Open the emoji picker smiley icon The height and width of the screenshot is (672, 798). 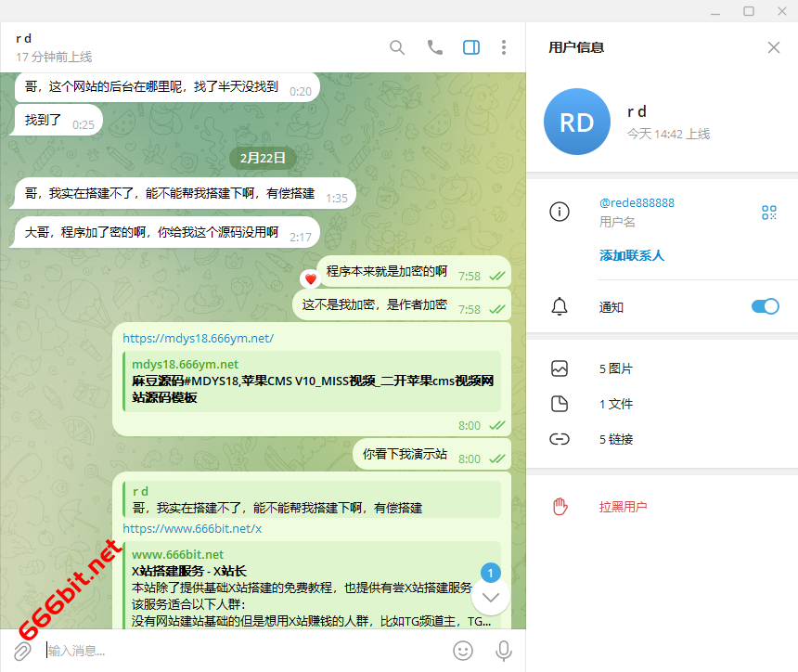click(463, 651)
